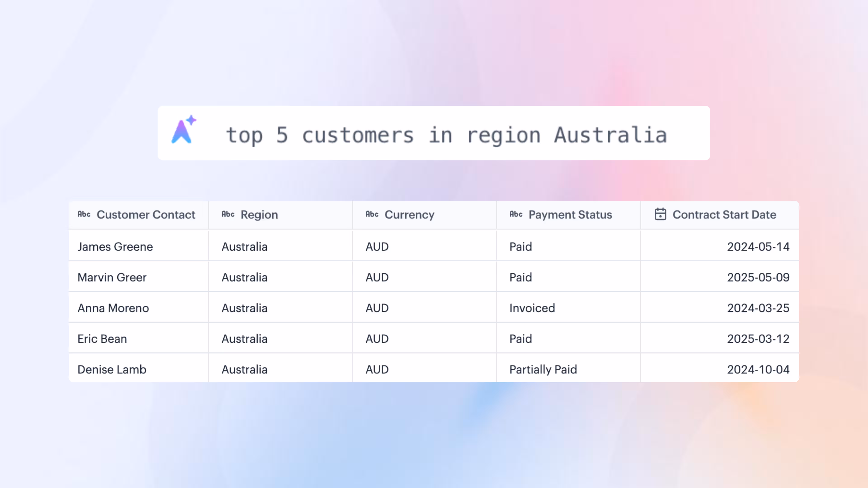Click the Abc type icon beside Currency
Viewport: 868px width, 488px height.
[372, 214]
